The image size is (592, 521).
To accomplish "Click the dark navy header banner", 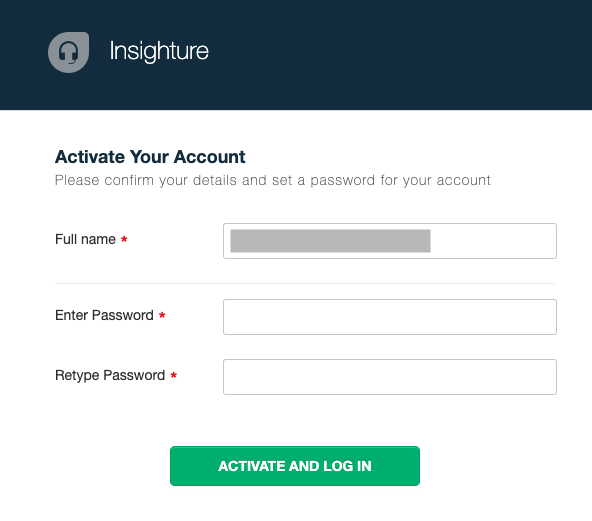I will 296,55.
